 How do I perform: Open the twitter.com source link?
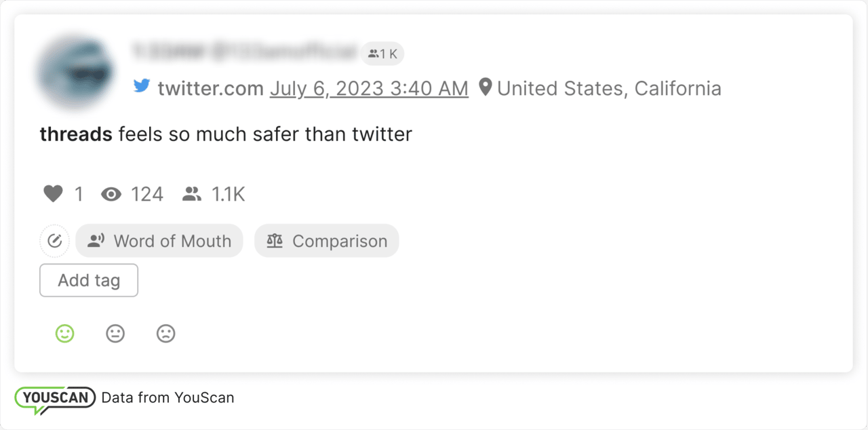(x=210, y=89)
